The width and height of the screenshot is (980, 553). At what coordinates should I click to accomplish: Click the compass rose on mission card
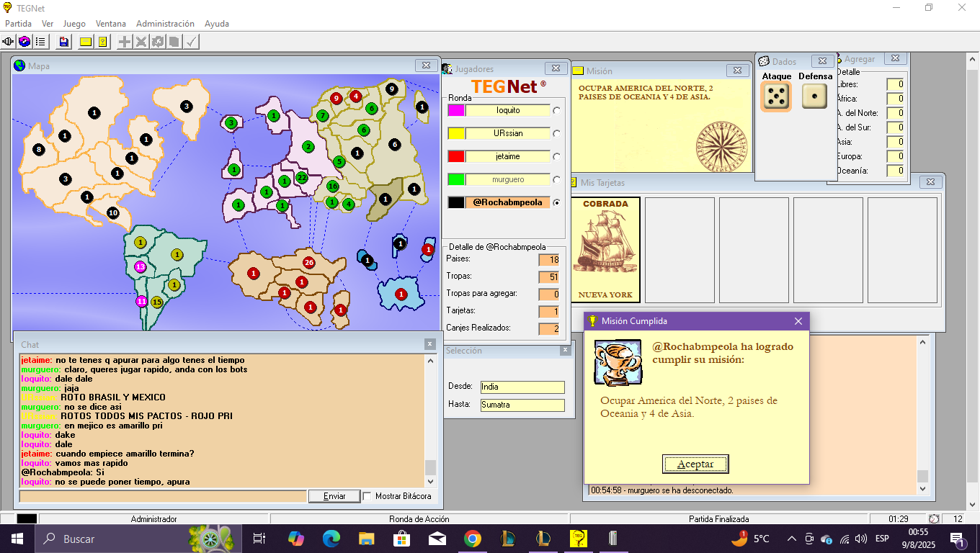click(721, 147)
